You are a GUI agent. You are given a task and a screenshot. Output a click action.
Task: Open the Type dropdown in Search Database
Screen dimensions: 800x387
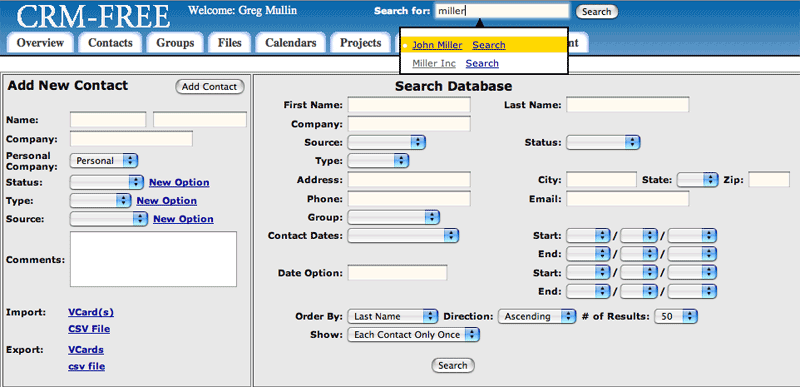tap(378, 161)
